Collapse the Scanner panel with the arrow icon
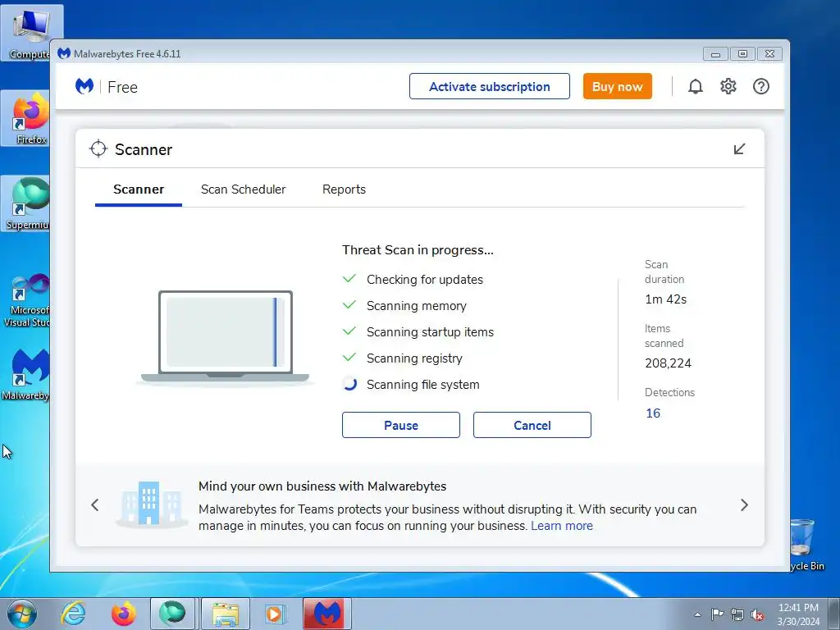This screenshot has width=840, height=630. click(x=739, y=149)
